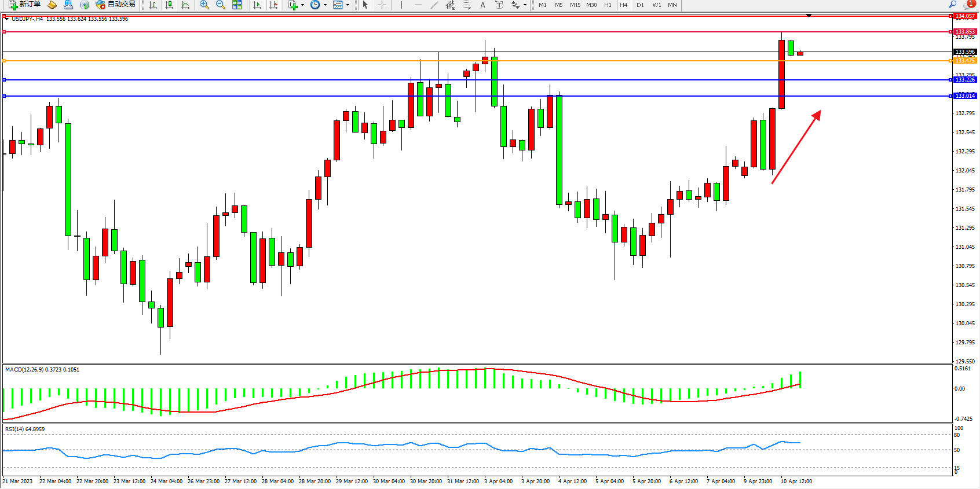
Task: Click the zoom in magnifier icon
Action: tap(204, 5)
